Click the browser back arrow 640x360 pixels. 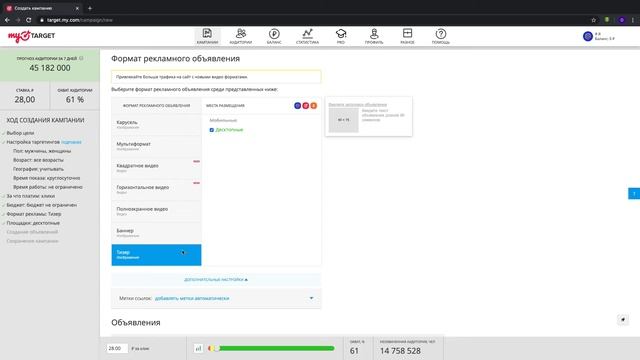click(x=7, y=20)
